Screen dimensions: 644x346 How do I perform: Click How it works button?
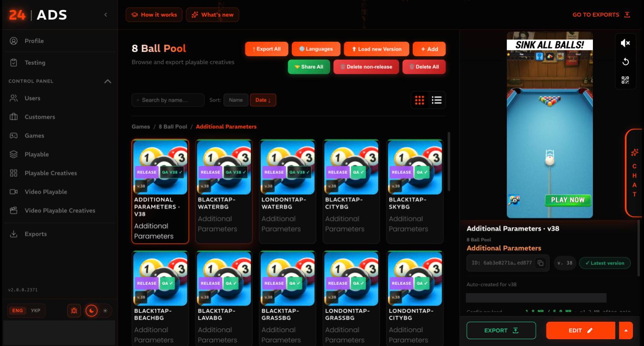[154, 15]
